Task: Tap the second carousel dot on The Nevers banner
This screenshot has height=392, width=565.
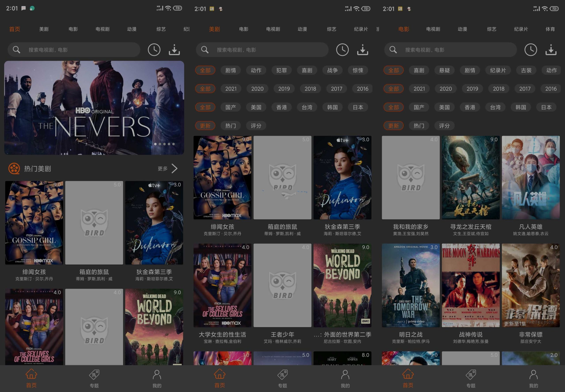Action: pos(160,144)
